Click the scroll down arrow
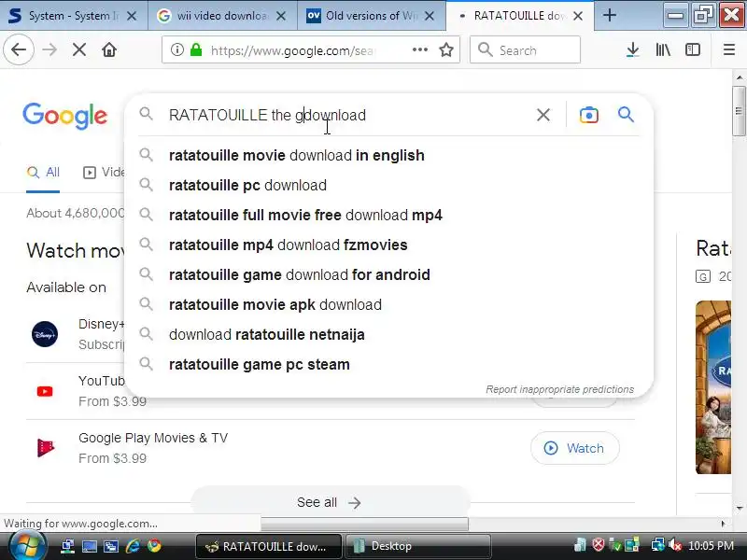Viewport: 747px width, 560px height. coord(739,509)
